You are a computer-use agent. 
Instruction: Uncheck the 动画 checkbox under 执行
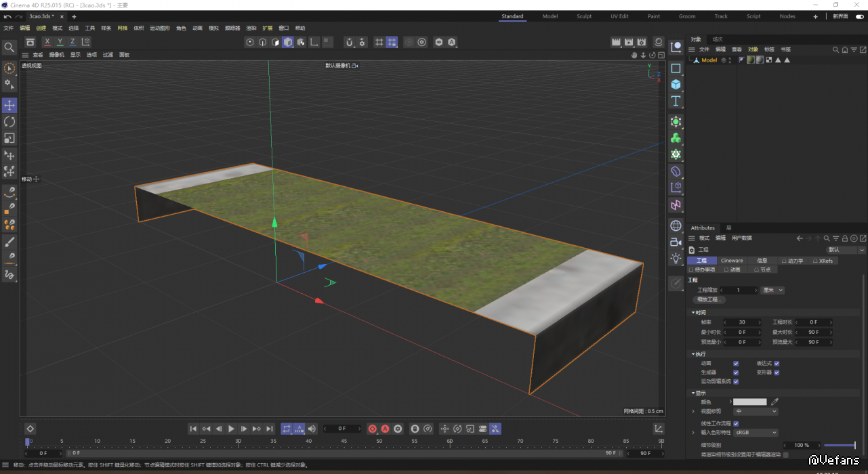(x=736, y=364)
